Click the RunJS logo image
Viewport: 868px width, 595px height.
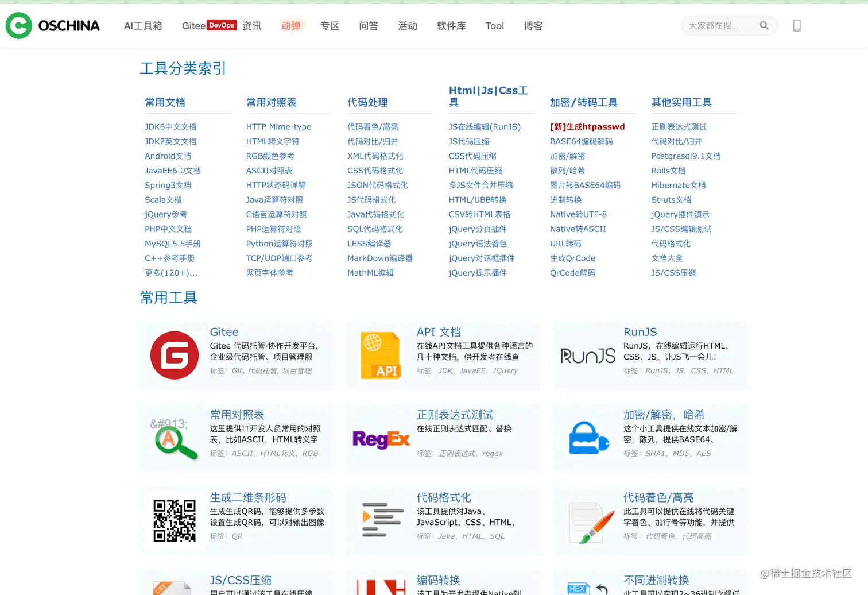click(x=588, y=356)
